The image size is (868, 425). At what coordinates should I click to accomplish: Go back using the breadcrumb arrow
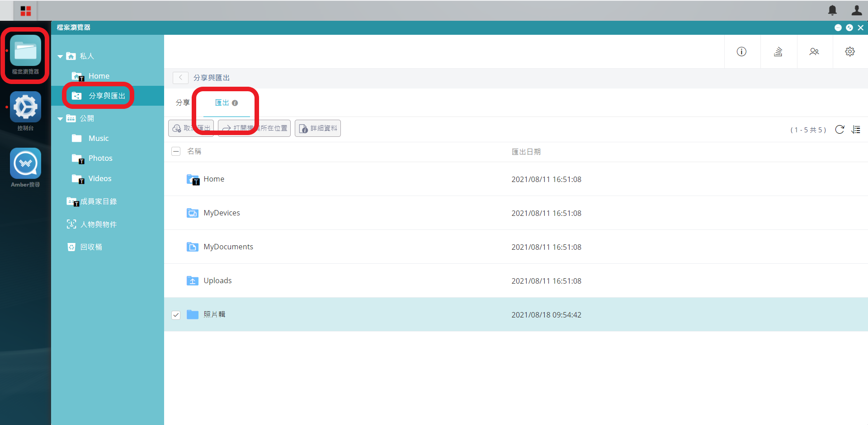180,78
